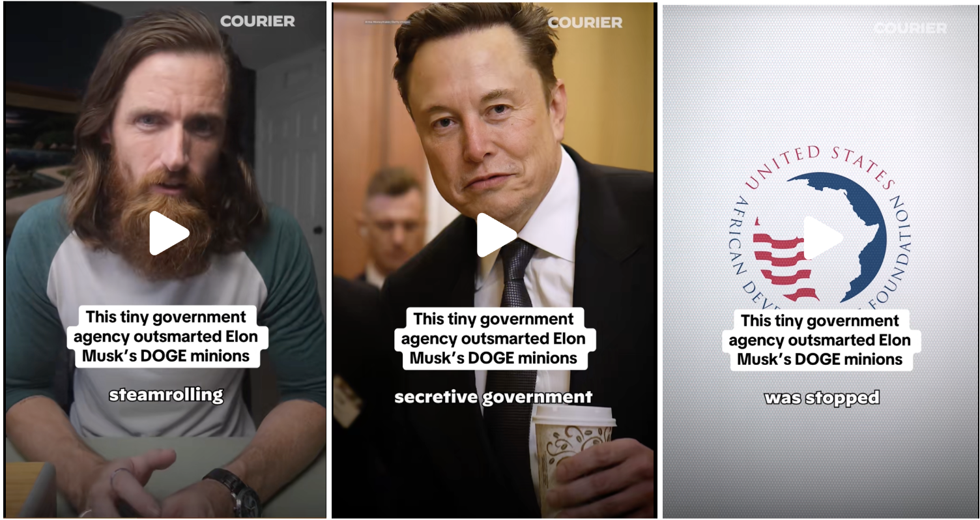Select the title caption on the first video
Image resolution: width=980 pixels, height=520 pixels.
point(166,337)
